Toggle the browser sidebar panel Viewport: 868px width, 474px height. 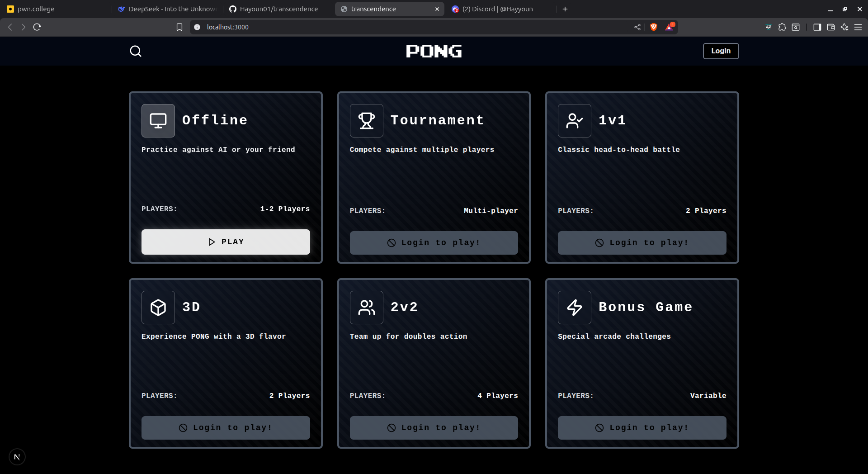pos(817,27)
